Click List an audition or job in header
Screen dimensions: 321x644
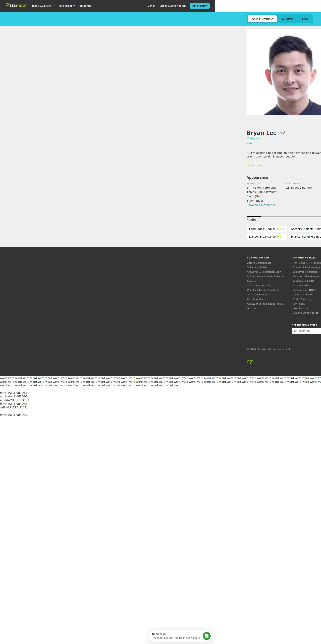[x=173, y=6]
